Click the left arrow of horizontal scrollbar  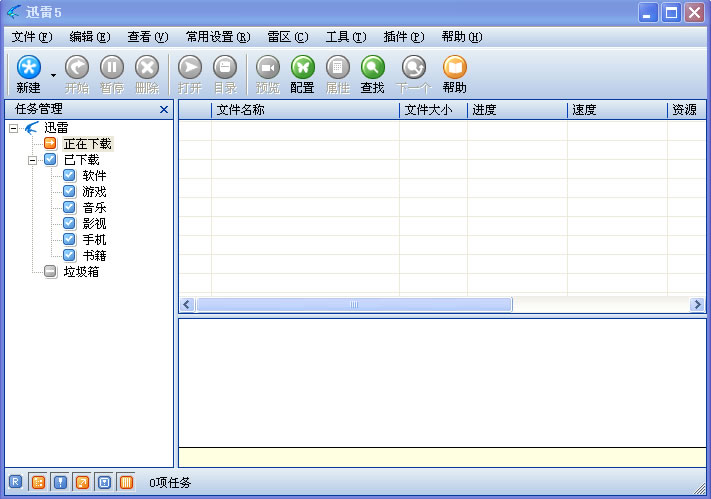pyautogui.click(x=186, y=305)
